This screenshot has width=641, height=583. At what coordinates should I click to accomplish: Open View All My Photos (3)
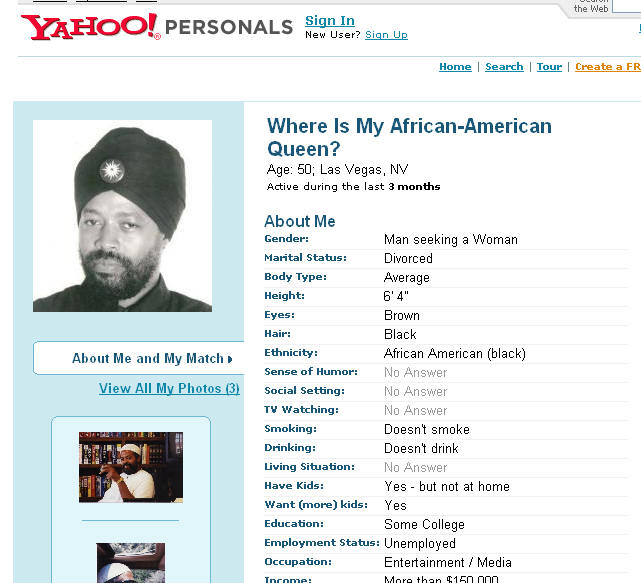coord(169,388)
